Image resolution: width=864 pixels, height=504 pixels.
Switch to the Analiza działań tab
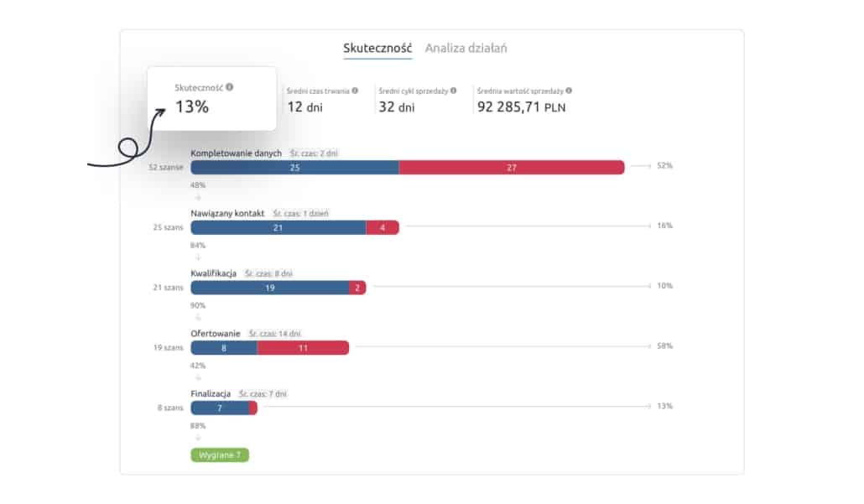click(x=466, y=49)
